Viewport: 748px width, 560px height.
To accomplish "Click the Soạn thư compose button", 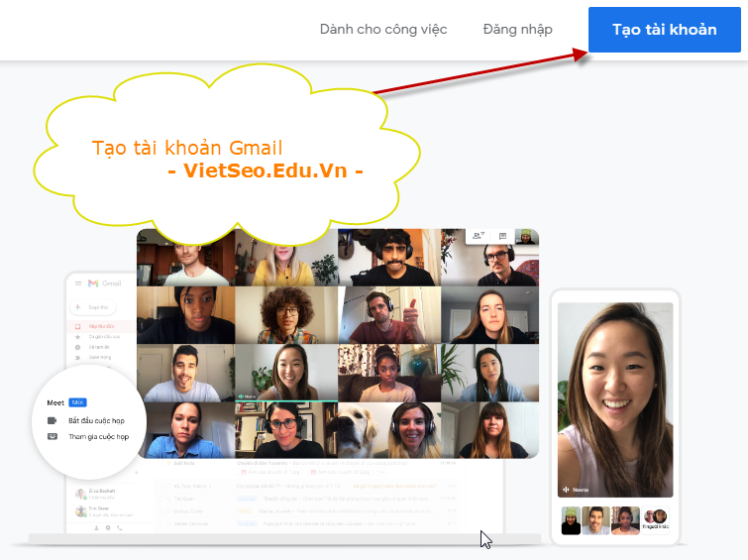I will click(94, 307).
